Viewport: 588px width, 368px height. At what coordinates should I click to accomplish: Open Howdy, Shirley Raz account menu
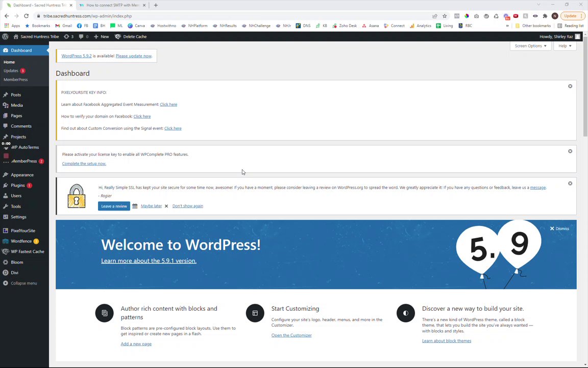tap(559, 36)
